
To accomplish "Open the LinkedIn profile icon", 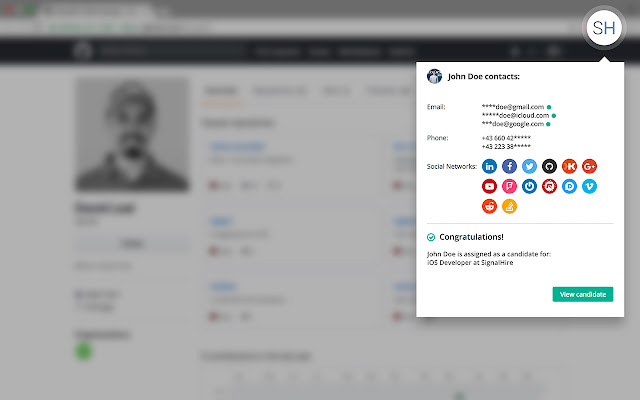I will (x=489, y=166).
